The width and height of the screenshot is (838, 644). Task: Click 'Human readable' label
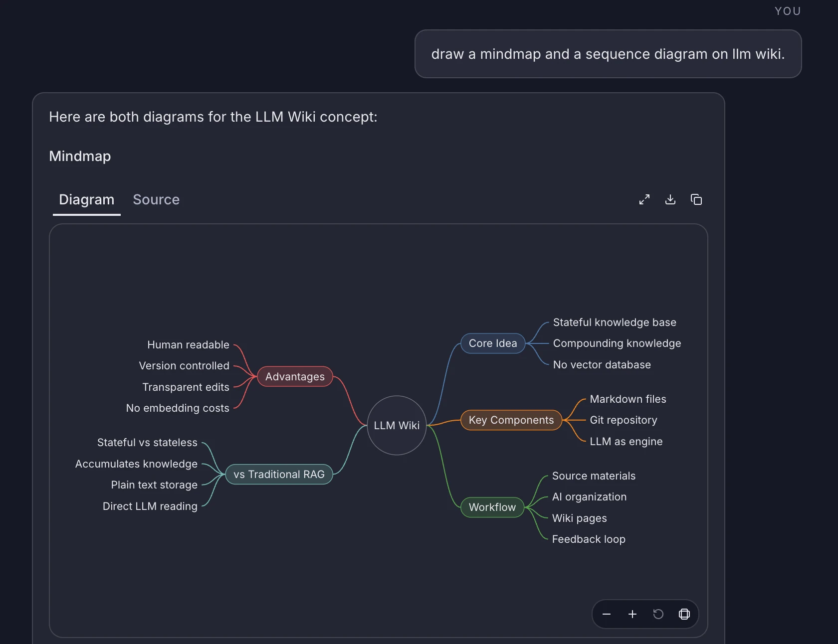pos(188,345)
